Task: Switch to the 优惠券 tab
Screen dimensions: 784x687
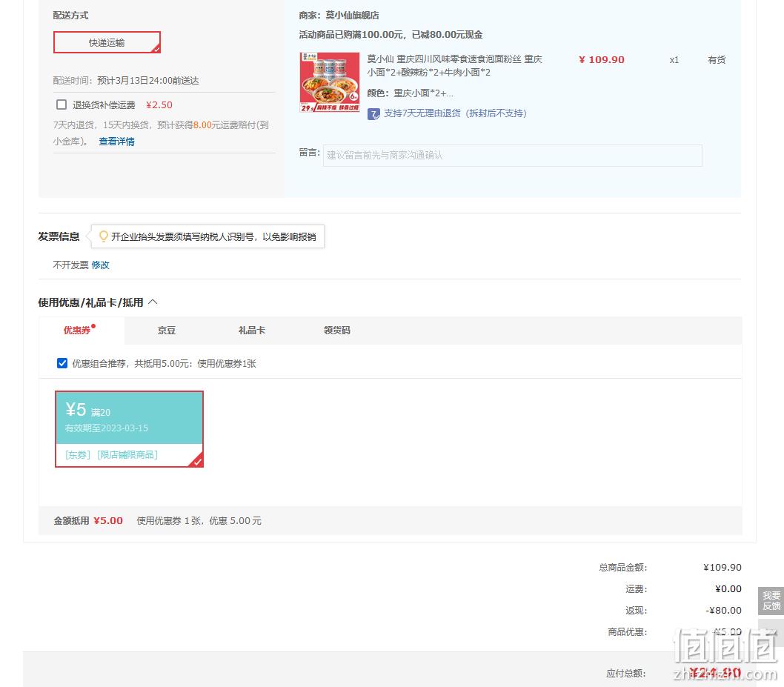Action: click(x=82, y=330)
